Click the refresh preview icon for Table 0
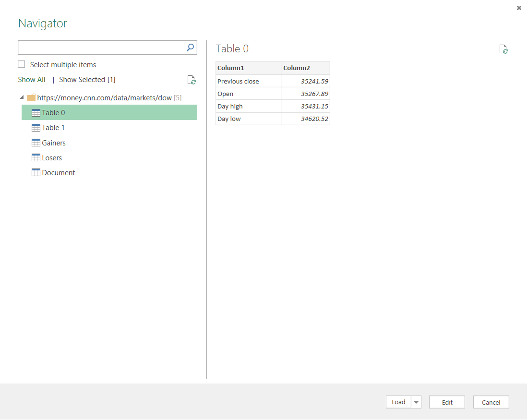 click(504, 49)
